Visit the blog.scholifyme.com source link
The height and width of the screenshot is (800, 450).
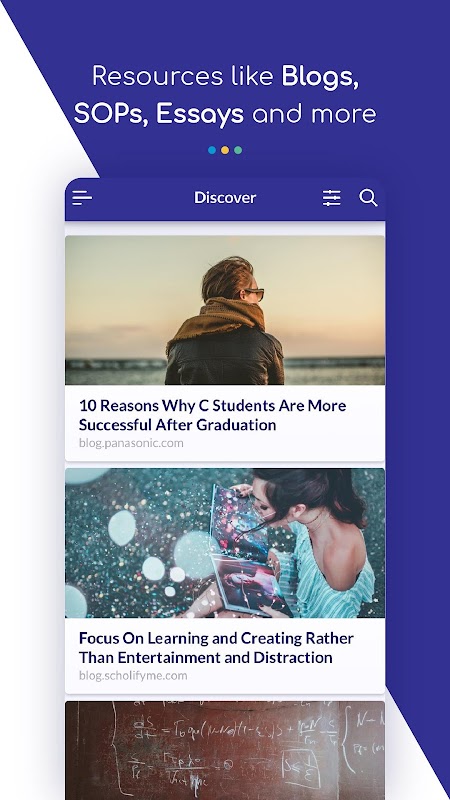click(133, 676)
